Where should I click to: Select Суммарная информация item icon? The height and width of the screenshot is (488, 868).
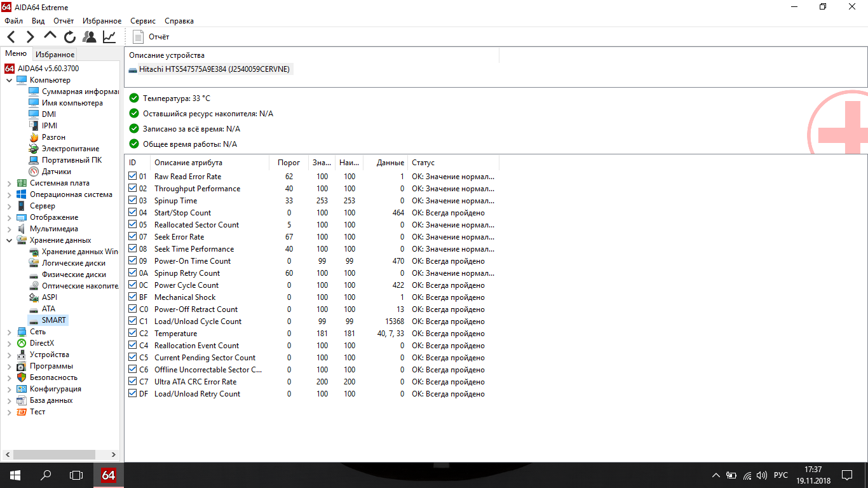tap(34, 91)
